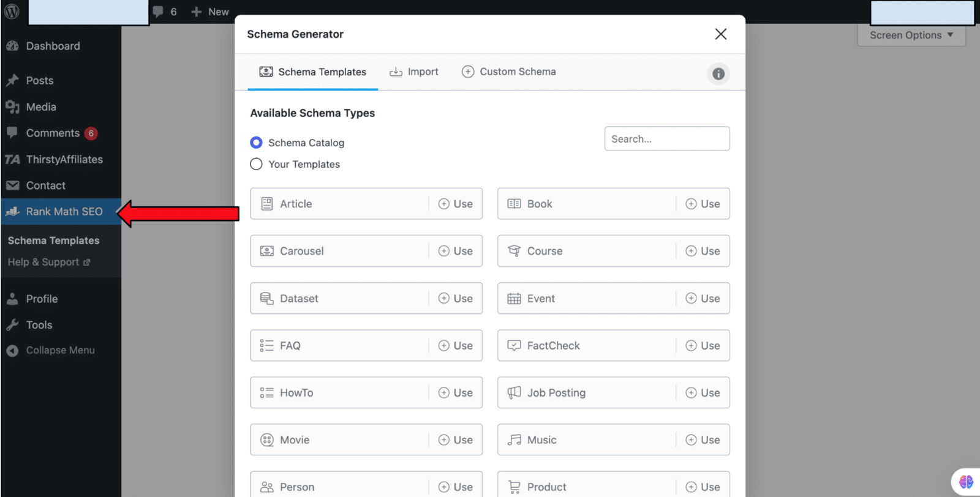Use the Book schema

[x=703, y=204]
